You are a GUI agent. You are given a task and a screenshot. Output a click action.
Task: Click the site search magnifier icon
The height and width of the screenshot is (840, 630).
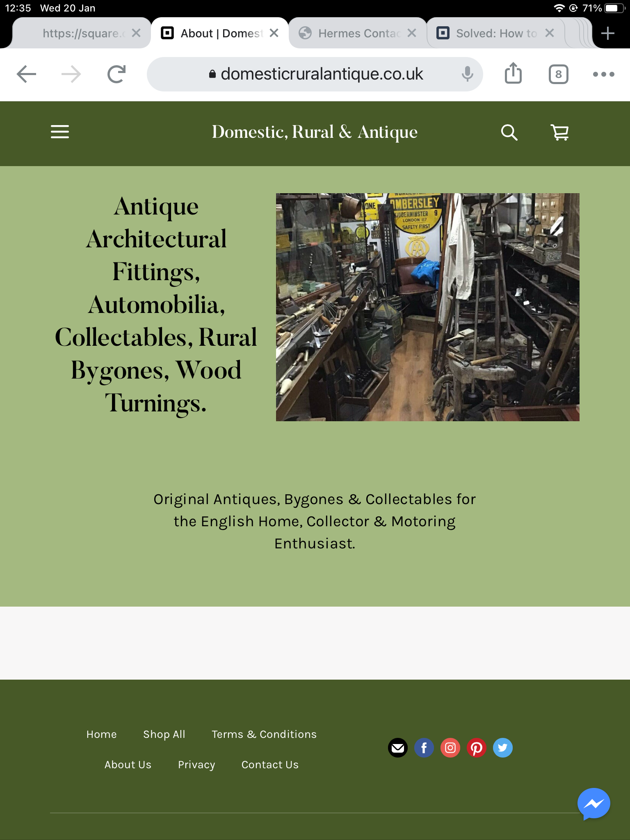[509, 132]
